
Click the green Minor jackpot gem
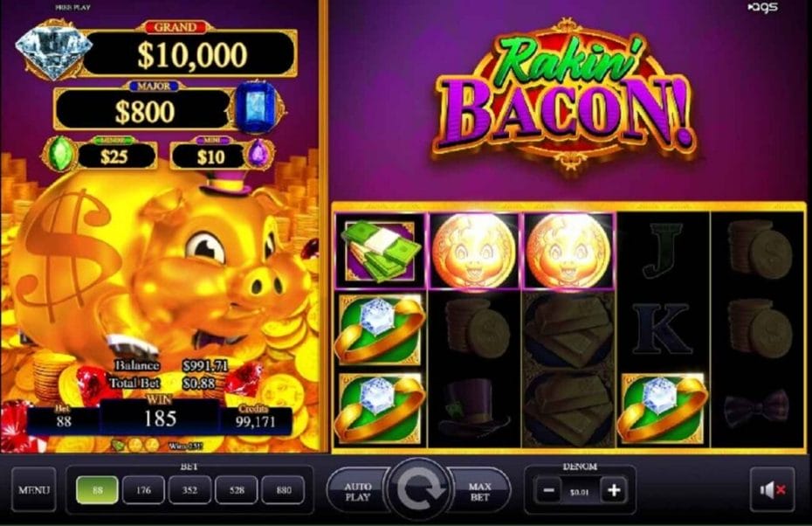point(61,153)
